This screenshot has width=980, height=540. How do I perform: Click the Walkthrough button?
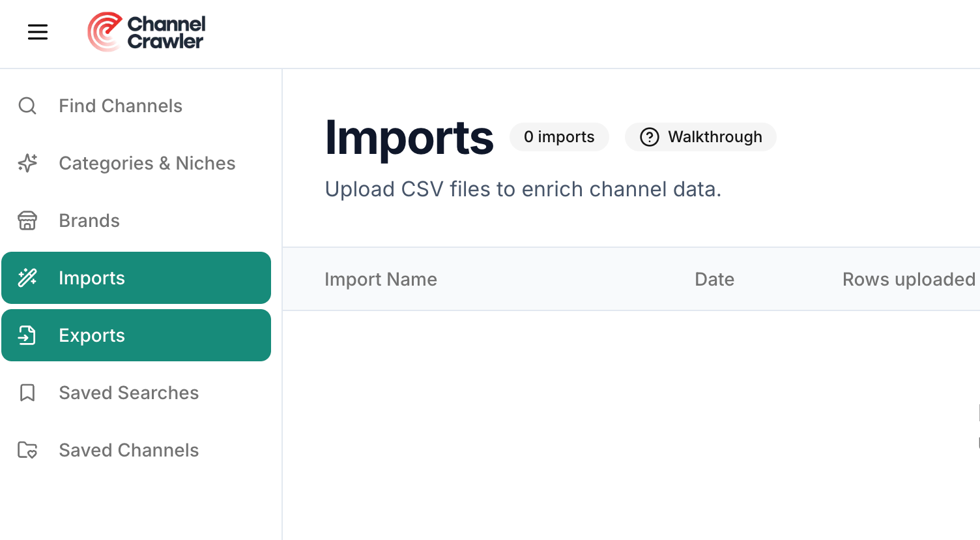(700, 137)
